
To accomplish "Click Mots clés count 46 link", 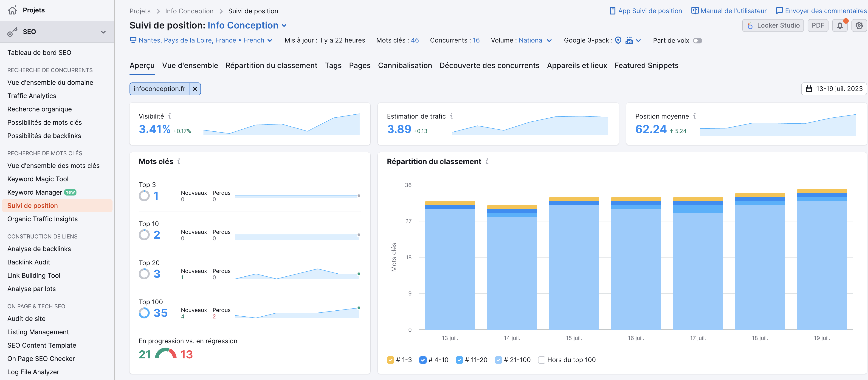I will 415,40.
